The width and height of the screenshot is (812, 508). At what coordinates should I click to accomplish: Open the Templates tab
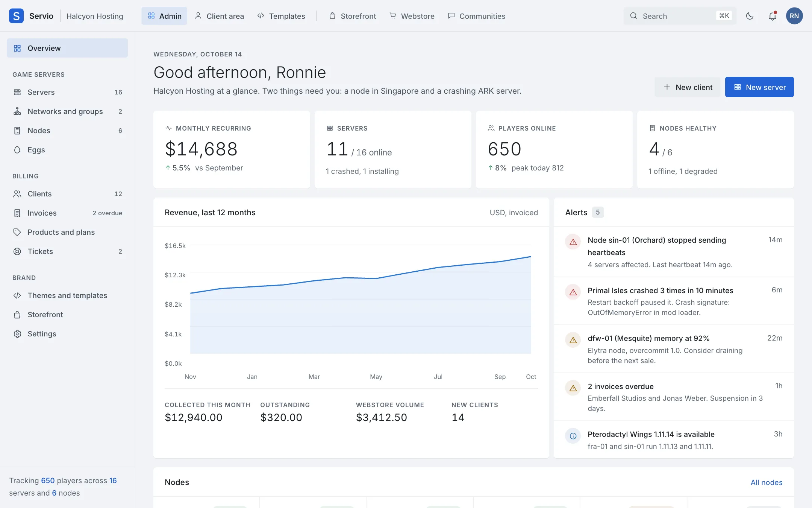[281, 16]
